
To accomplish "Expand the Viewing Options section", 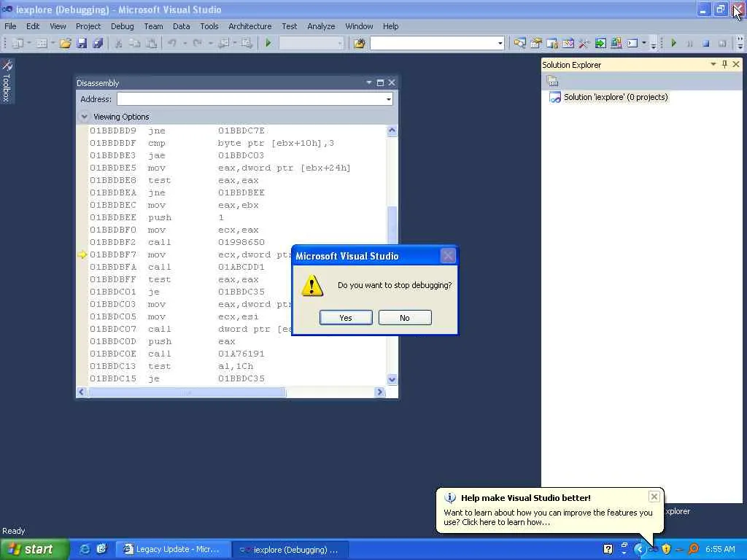I will [85, 117].
